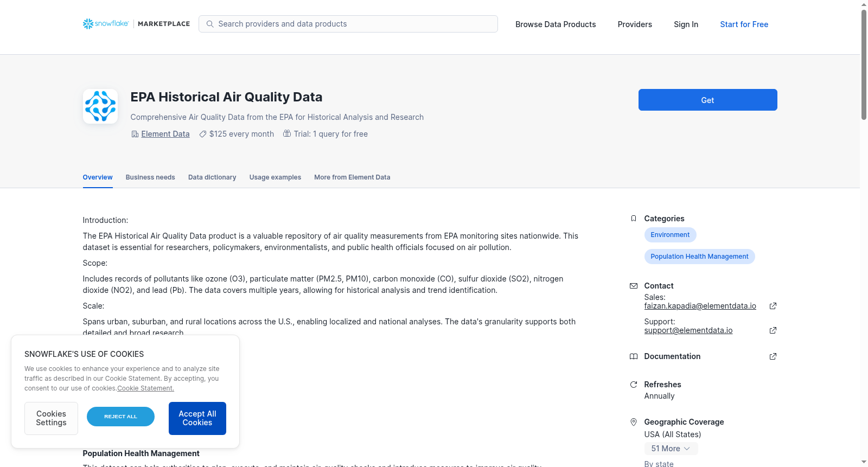Click the bookmark icon beside Categories
Image resolution: width=868 pixels, height=467 pixels.
point(633,219)
